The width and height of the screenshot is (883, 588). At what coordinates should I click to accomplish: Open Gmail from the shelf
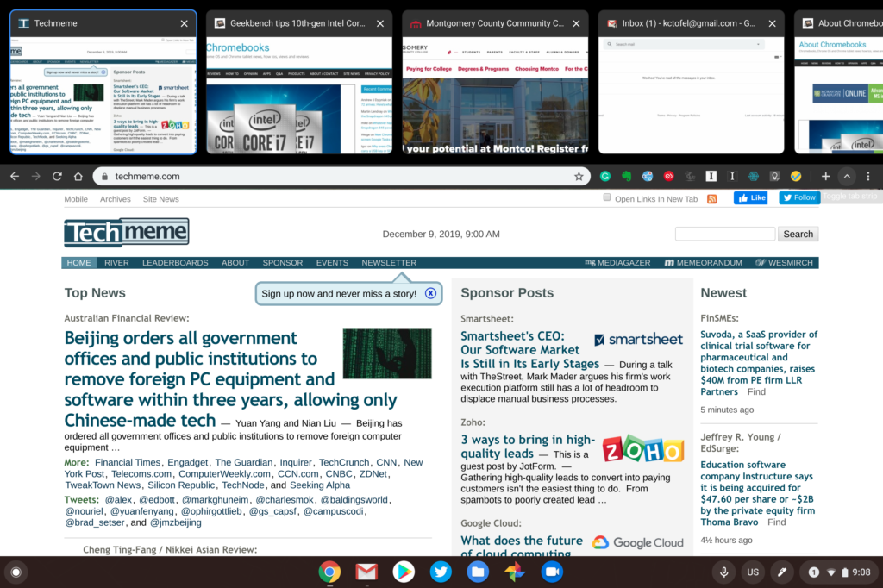pos(366,572)
